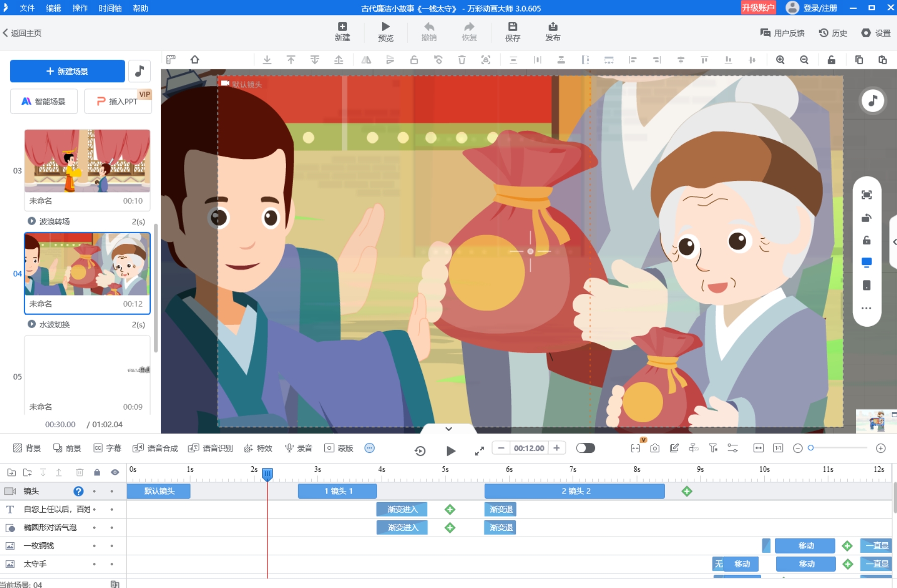The width and height of the screenshot is (897, 588).
Task: Save project with 保存 icon
Action: [512, 32]
